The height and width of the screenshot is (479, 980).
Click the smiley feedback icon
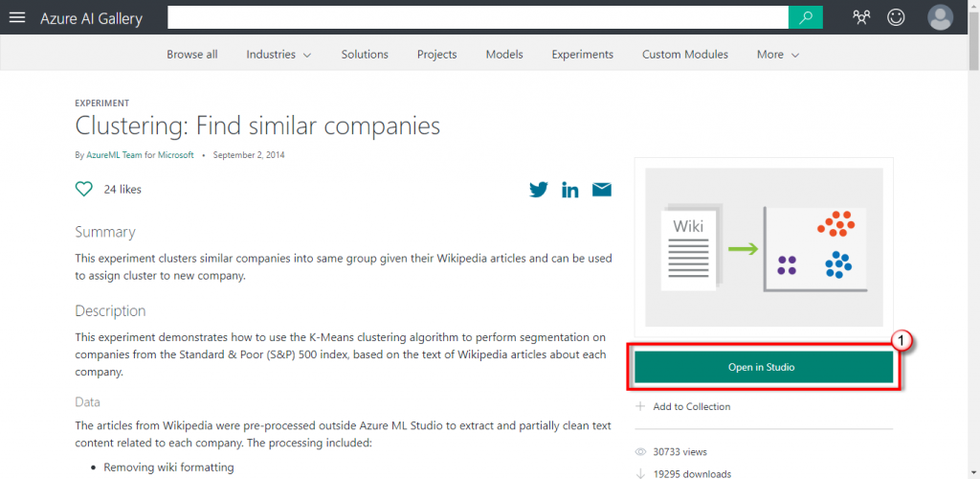point(896,17)
